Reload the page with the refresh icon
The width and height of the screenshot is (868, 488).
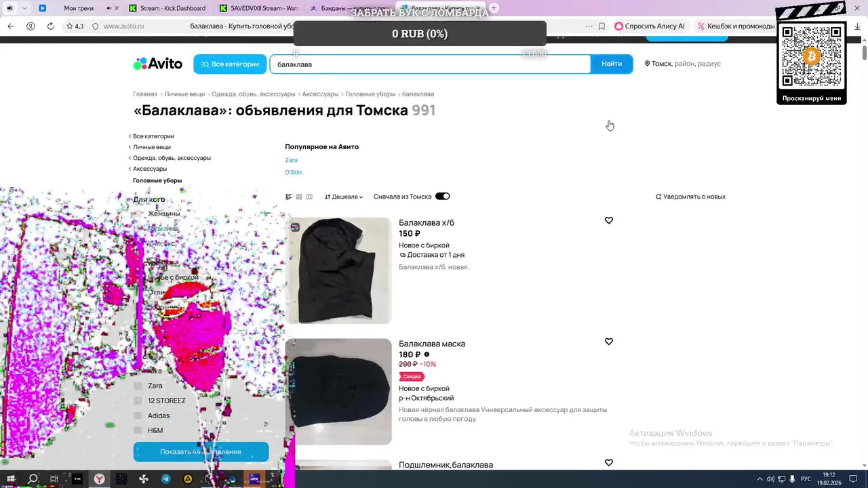50,26
